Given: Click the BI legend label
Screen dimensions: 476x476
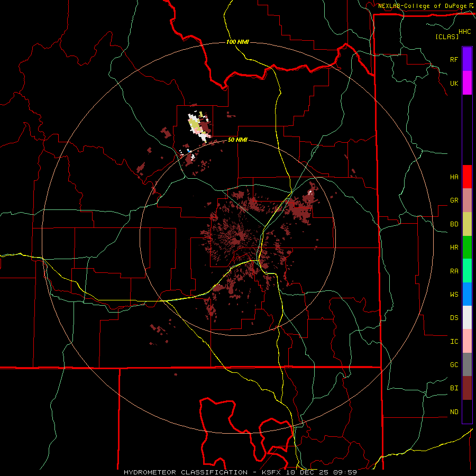Looking at the screenshot, I should (454, 388).
